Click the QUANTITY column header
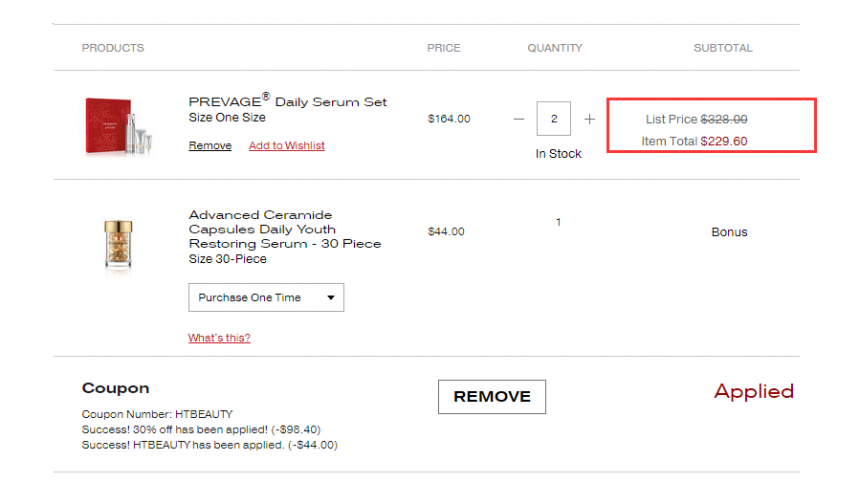 point(555,48)
